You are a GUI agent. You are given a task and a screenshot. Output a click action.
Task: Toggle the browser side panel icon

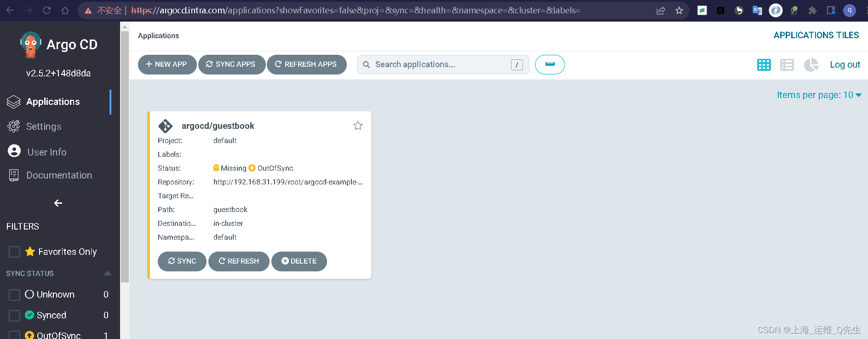click(831, 11)
